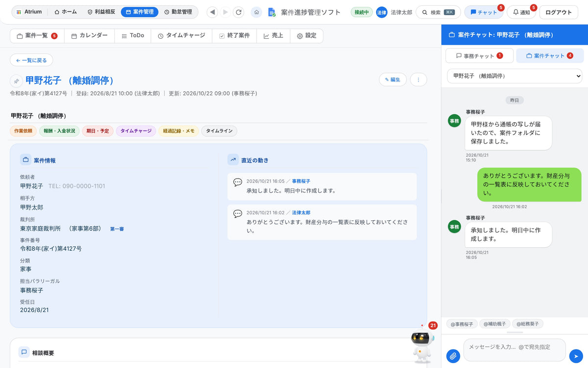Click 法律太郎 link in 16:02 entry

click(x=301, y=213)
